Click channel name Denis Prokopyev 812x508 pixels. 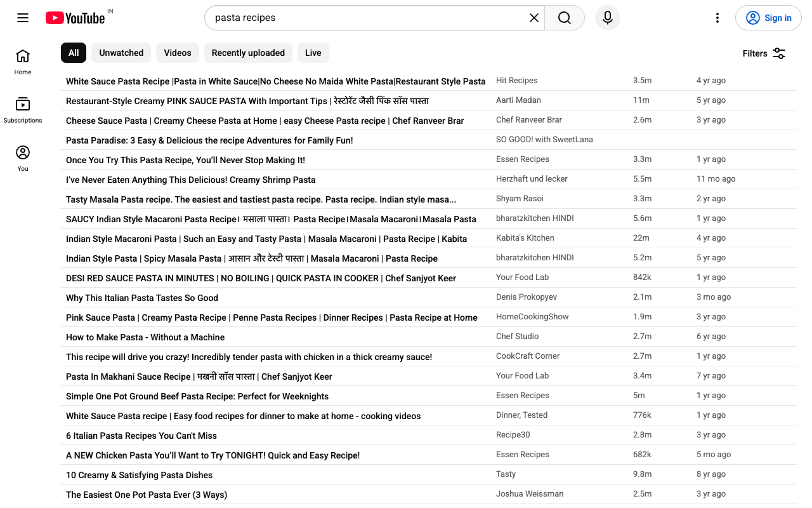pos(526,297)
